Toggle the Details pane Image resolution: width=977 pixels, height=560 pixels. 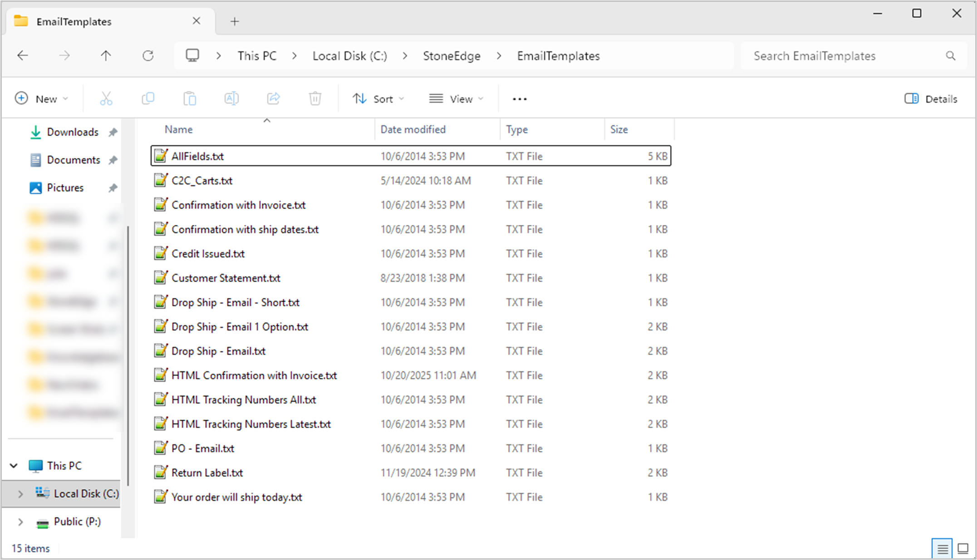coord(930,98)
